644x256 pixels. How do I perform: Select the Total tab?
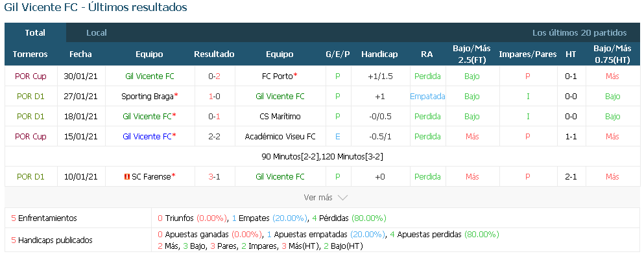[35, 33]
